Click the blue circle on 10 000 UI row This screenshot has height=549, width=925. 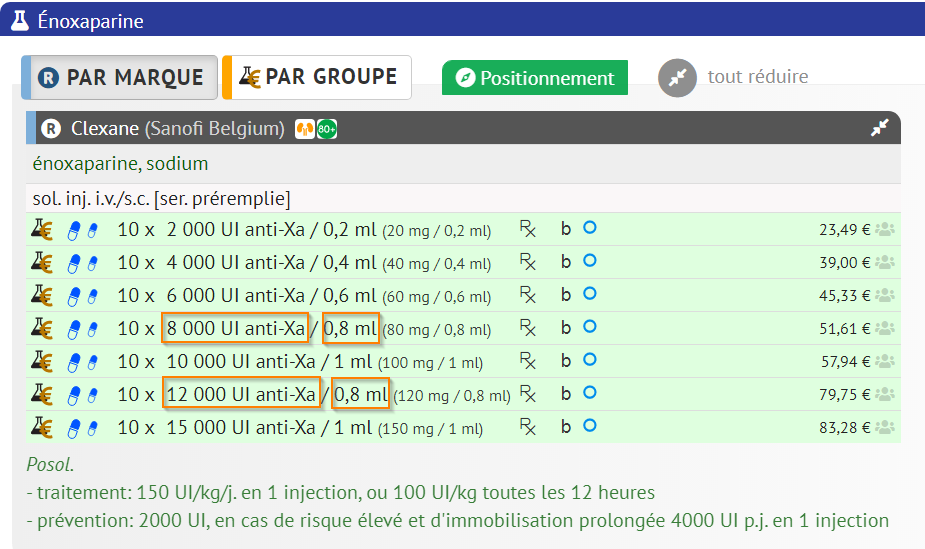click(590, 360)
